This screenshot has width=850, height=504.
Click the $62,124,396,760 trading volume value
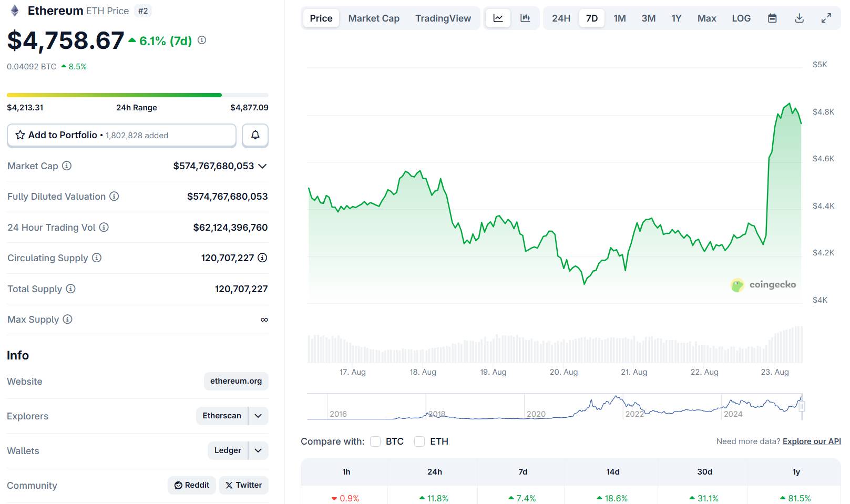pyautogui.click(x=230, y=228)
